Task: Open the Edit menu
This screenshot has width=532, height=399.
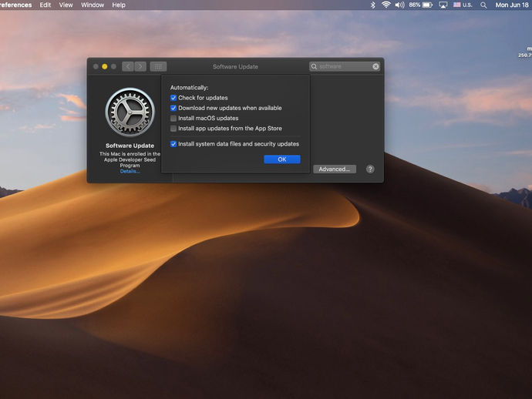Action: point(45,5)
